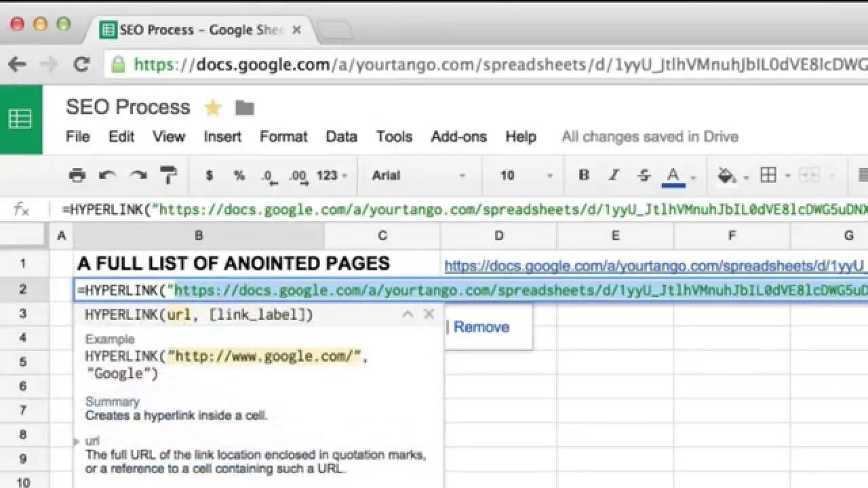Select row 5 header
Screen dimensions: 868x488
[x=24, y=361]
